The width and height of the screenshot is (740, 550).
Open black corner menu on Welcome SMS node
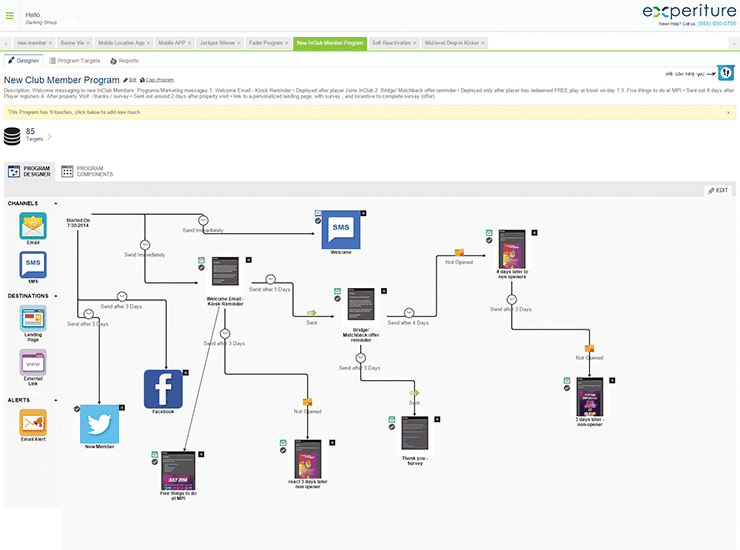pyautogui.click(x=363, y=213)
